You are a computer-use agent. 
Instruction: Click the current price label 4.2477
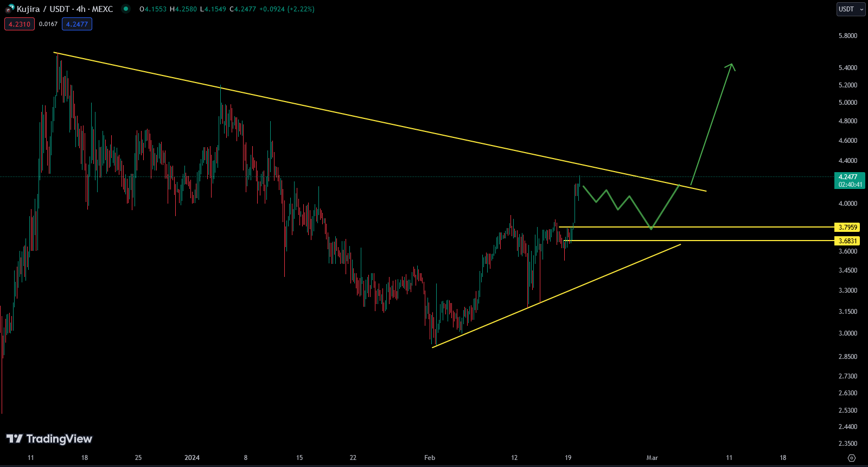pyautogui.click(x=850, y=180)
